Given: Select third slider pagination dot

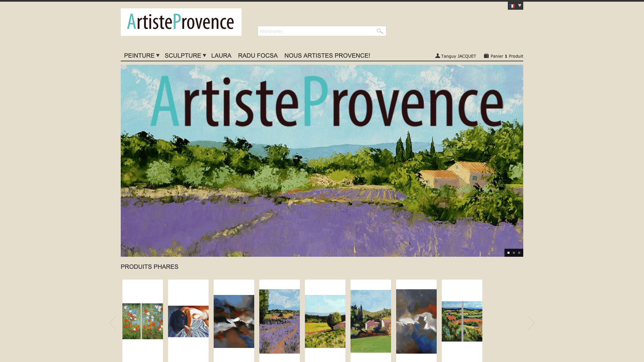Looking at the screenshot, I should (x=519, y=253).
